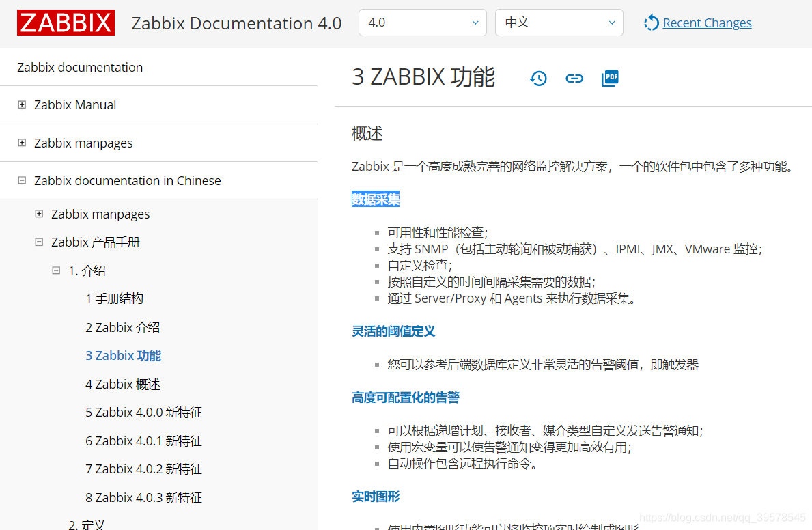Collapse the 1. 介绍 section
812x530 pixels.
pos(56,270)
